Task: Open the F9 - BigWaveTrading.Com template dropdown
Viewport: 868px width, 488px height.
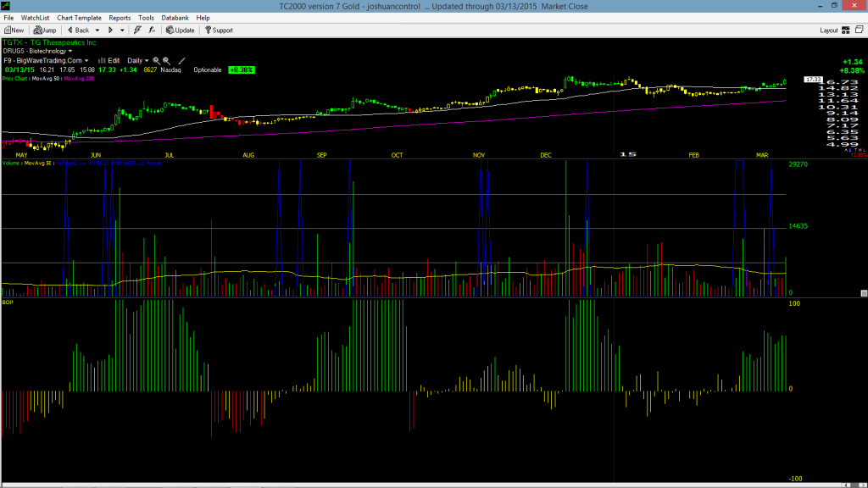Action: click(46, 61)
